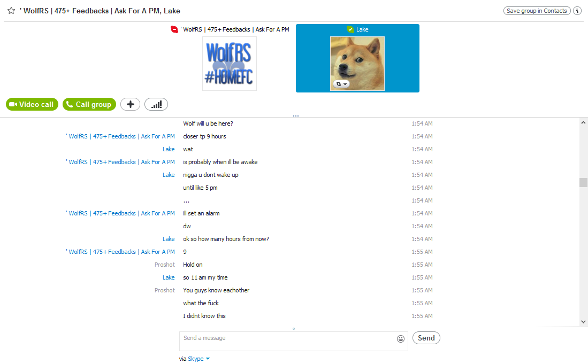Click the Skype link below message box
The image size is (588, 364).
point(196,359)
